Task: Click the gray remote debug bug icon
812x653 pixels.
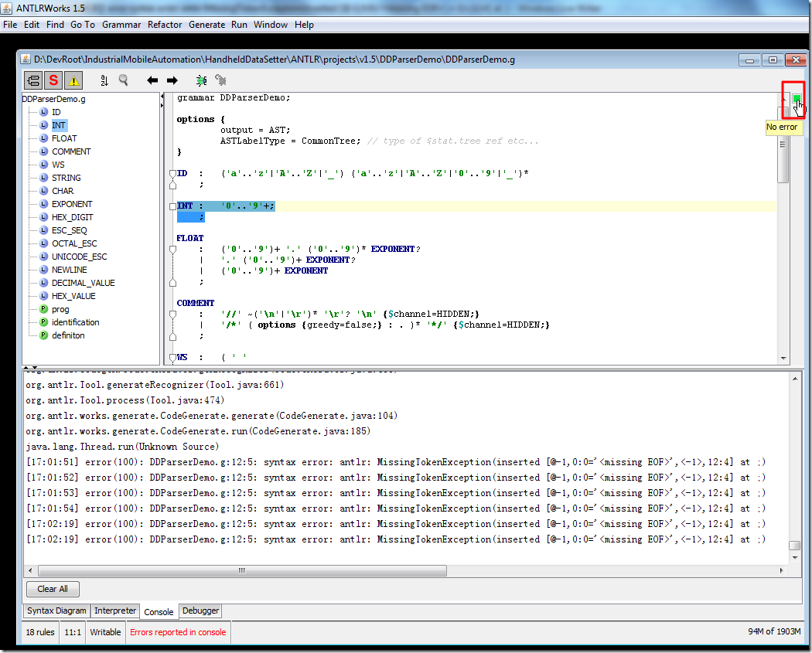Action: pyautogui.click(x=220, y=80)
